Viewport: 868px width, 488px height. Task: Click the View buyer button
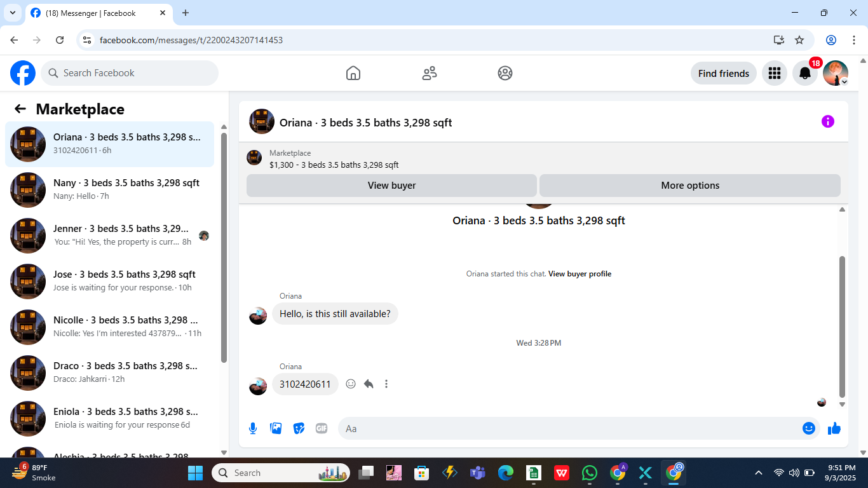point(391,186)
